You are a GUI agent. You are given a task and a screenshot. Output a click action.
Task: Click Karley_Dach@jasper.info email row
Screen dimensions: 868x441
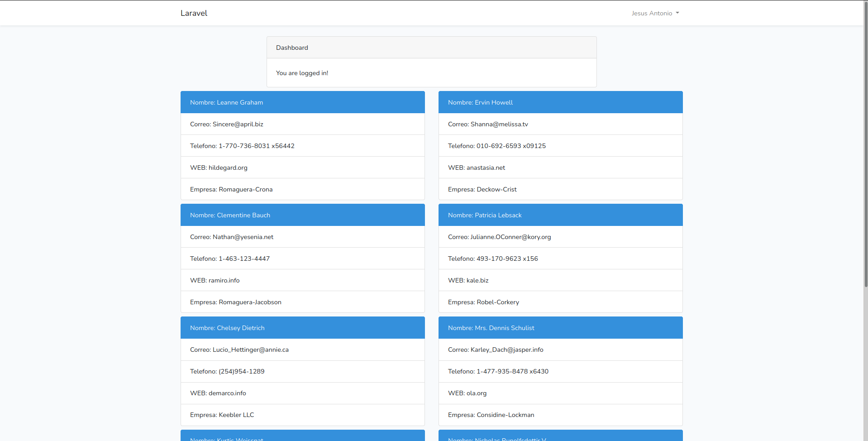click(x=496, y=349)
